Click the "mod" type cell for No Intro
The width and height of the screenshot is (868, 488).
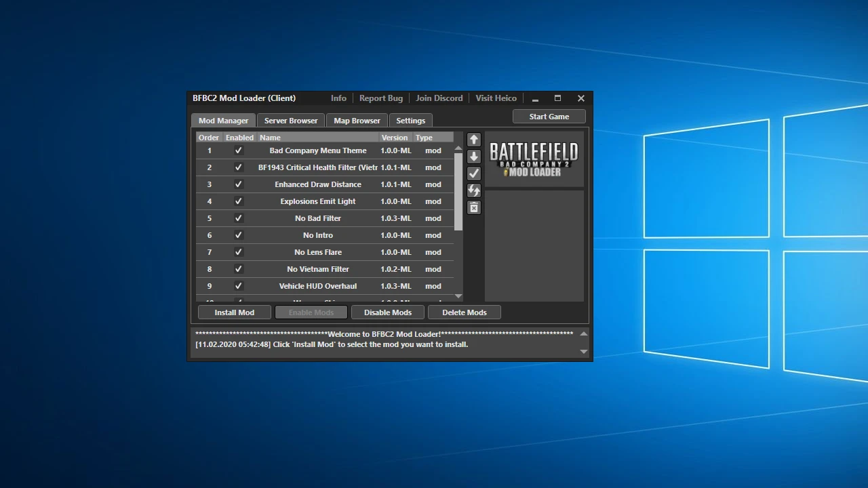tap(433, 235)
